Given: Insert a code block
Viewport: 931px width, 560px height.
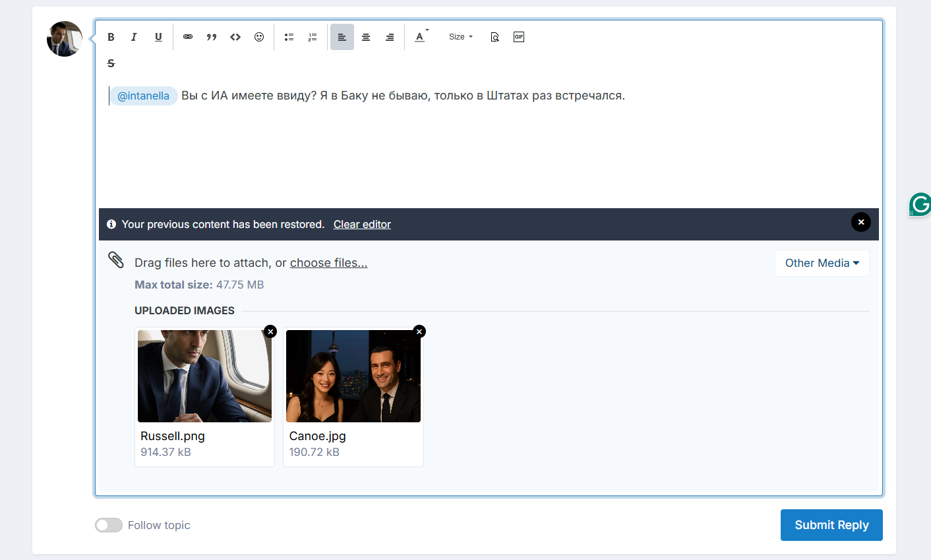Looking at the screenshot, I should 235,37.
